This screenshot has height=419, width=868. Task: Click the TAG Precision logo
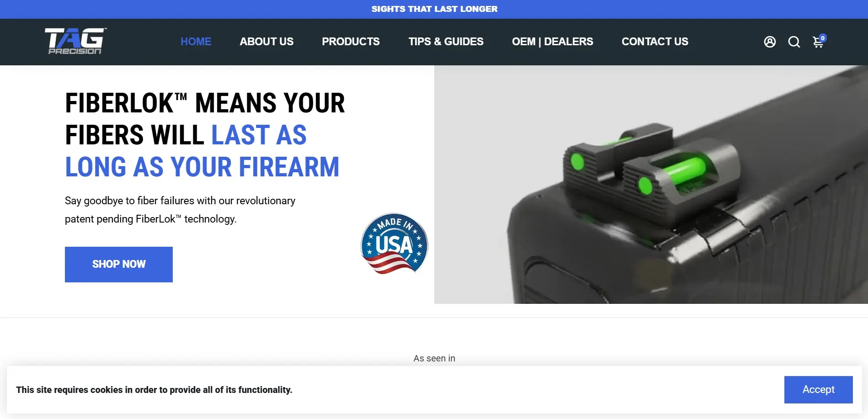click(x=76, y=41)
